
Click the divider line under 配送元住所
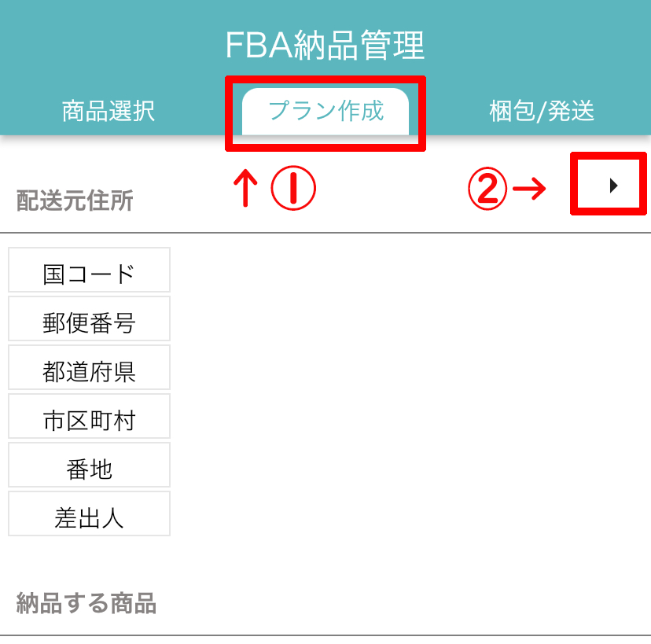tap(325, 233)
